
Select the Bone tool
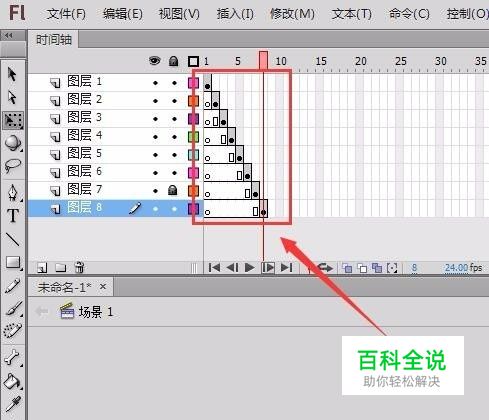[x=13, y=357]
